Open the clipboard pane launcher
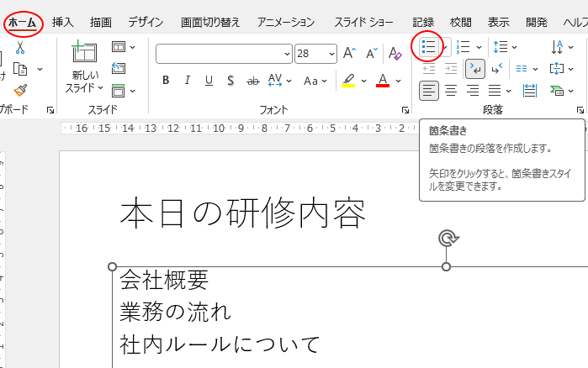 [x=50, y=110]
